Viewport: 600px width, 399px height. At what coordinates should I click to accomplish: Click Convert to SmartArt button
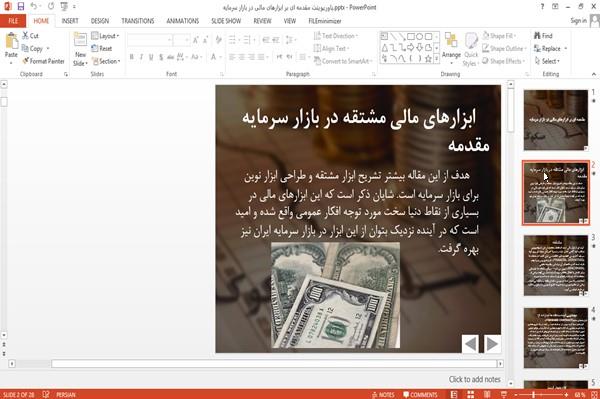pyautogui.click(x=342, y=61)
